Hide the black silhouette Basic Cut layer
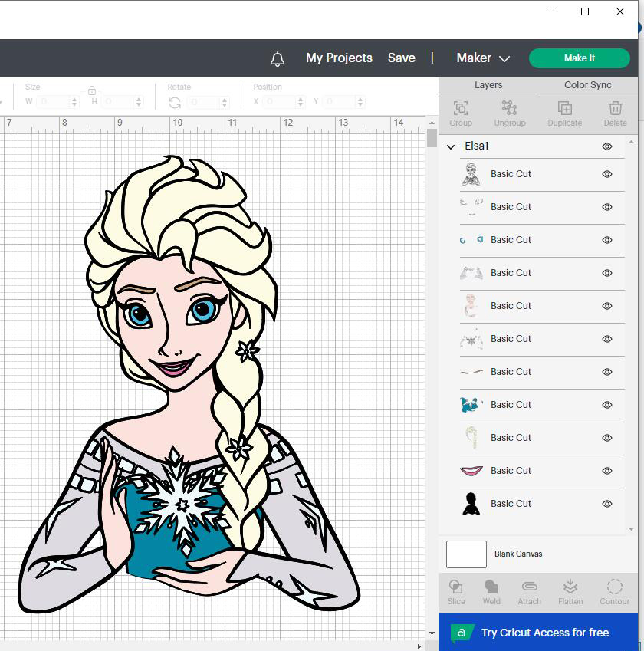Screen dimensions: 644x651 607,504
